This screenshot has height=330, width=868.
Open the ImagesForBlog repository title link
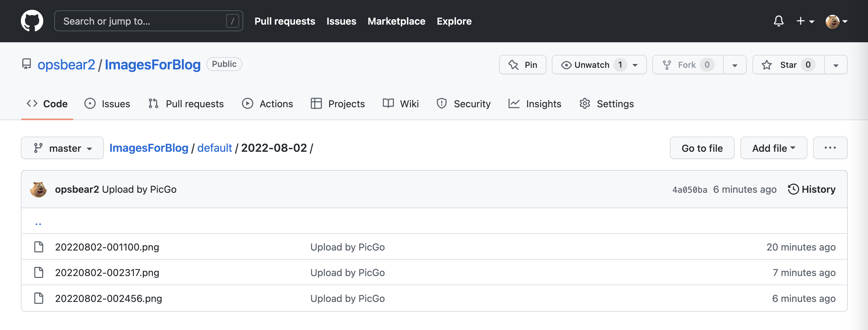[x=153, y=64]
